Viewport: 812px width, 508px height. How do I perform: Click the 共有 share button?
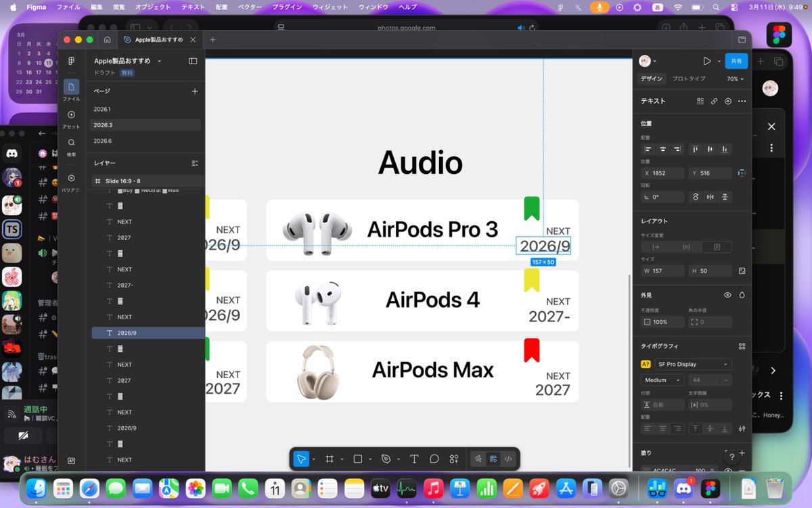coord(736,61)
